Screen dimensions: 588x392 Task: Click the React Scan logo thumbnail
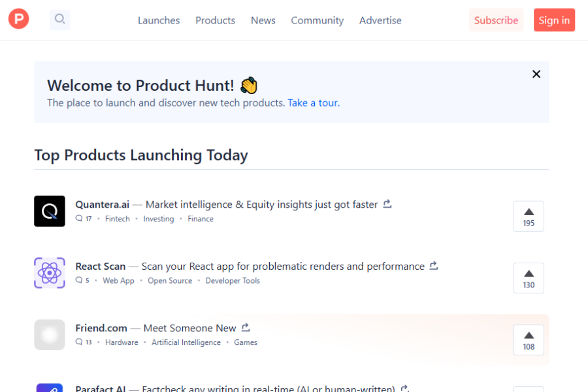50,273
